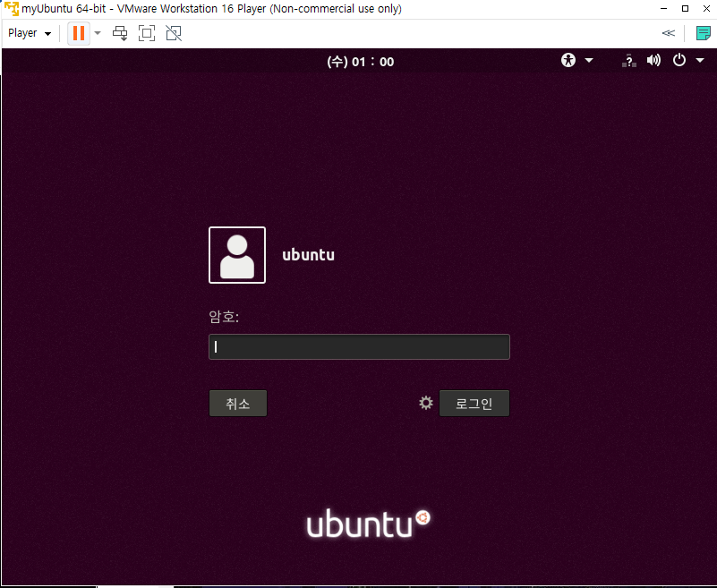The image size is (717, 588).
Task: Pause the virtual machine
Action: pyautogui.click(x=79, y=33)
